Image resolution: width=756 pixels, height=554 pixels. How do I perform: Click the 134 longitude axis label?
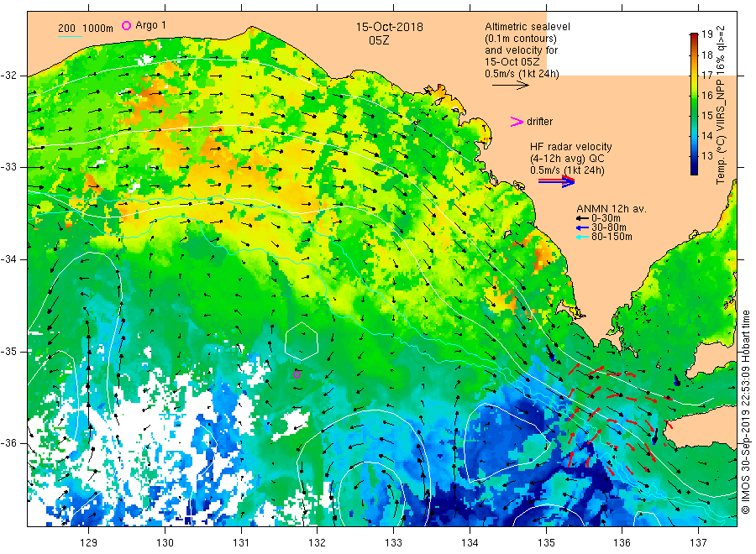tap(470, 543)
